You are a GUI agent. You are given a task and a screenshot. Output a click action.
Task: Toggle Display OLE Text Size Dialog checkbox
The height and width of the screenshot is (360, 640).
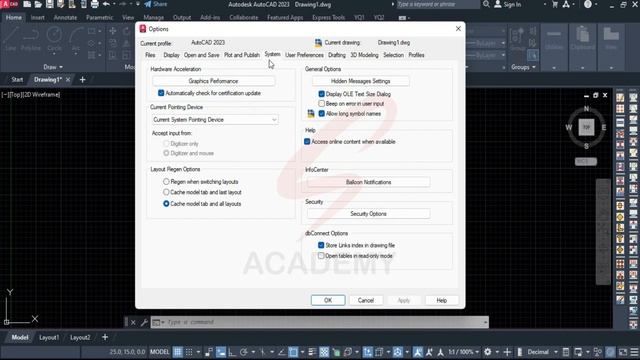click(x=321, y=94)
